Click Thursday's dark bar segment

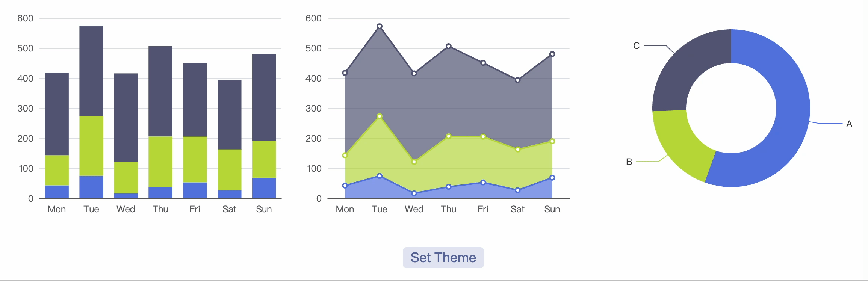click(x=160, y=91)
